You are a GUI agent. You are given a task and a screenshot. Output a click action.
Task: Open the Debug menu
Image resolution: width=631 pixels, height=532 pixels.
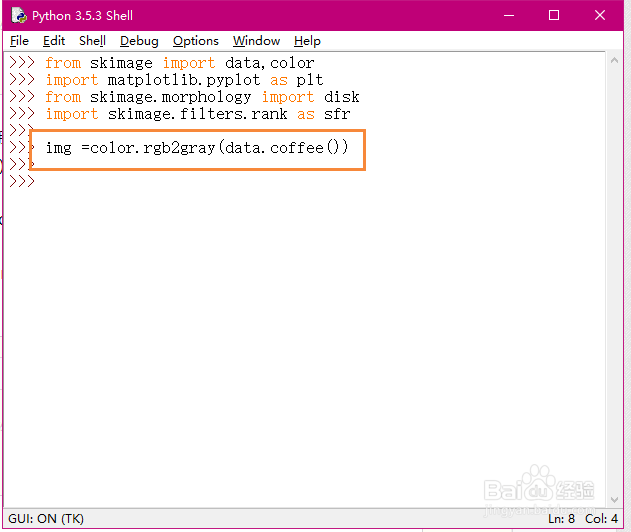point(139,41)
